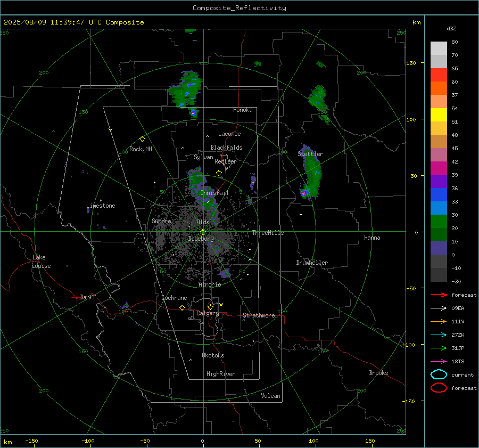Click the blue 33-36 dBZ swatch

pos(439,195)
